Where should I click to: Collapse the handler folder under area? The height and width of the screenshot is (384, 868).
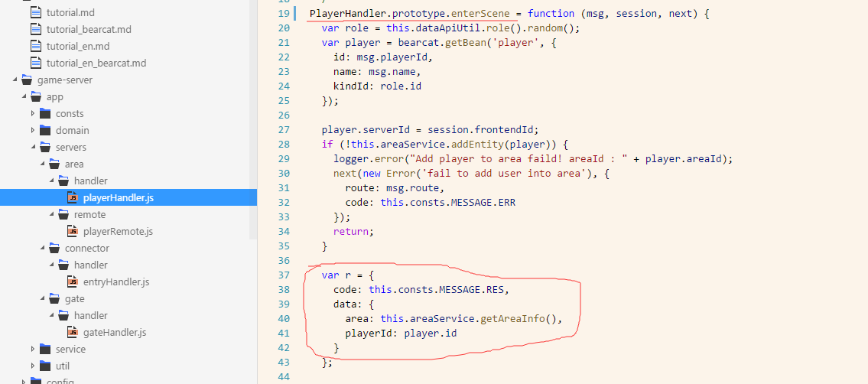[x=51, y=181]
